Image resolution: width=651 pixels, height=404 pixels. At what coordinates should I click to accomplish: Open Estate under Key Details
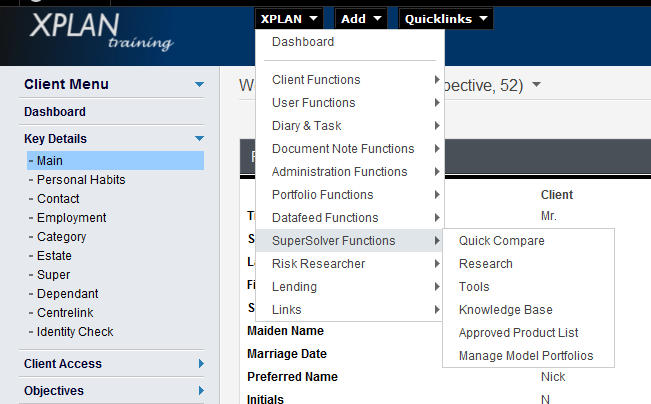(x=54, y=256)
